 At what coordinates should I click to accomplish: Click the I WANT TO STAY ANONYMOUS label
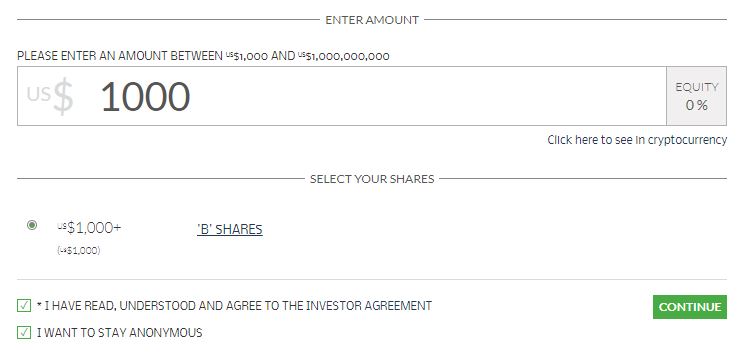[120, 333]
